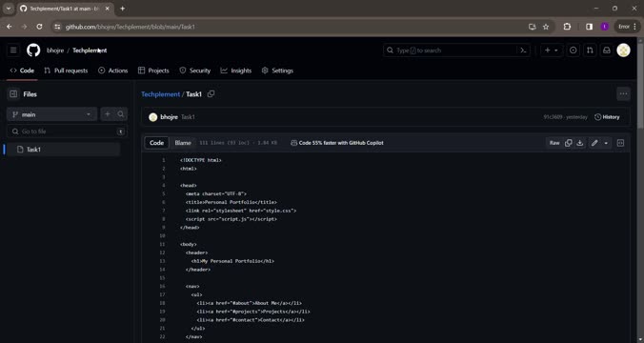Image resolution: width=644 pixels, height=343 pixels.
Task: Open the install app icon in address bar
Action: (533, 27)
